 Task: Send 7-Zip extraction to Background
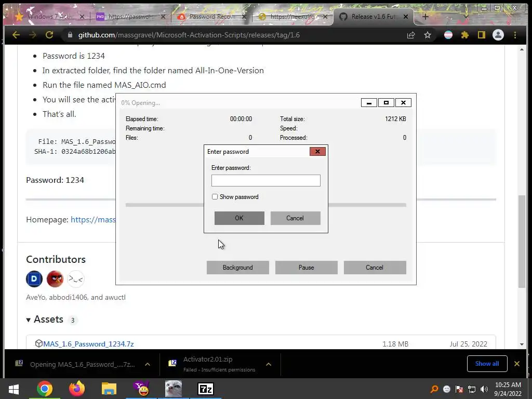238,268
